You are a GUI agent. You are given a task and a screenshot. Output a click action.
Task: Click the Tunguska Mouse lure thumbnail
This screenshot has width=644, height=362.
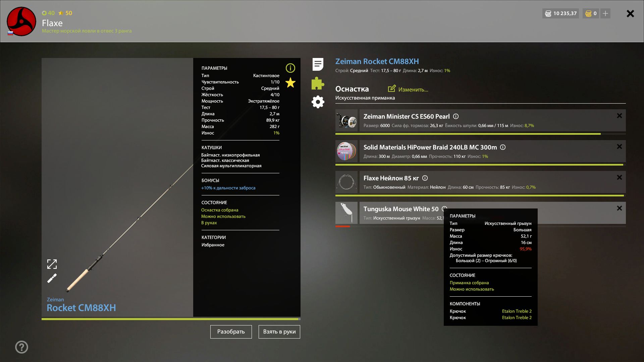pos(346,213)
